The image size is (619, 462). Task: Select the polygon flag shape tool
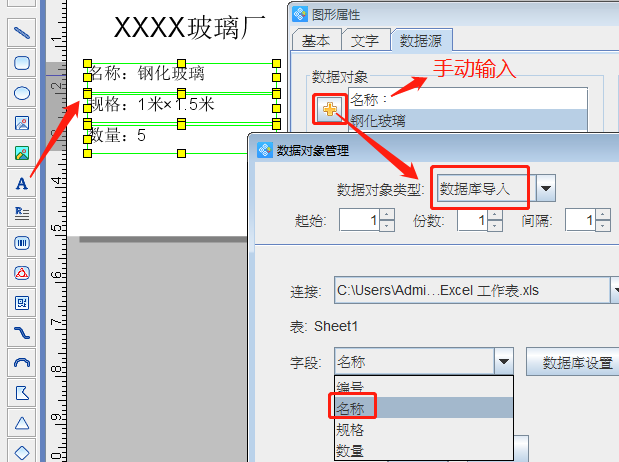click(x=22, y=393)
